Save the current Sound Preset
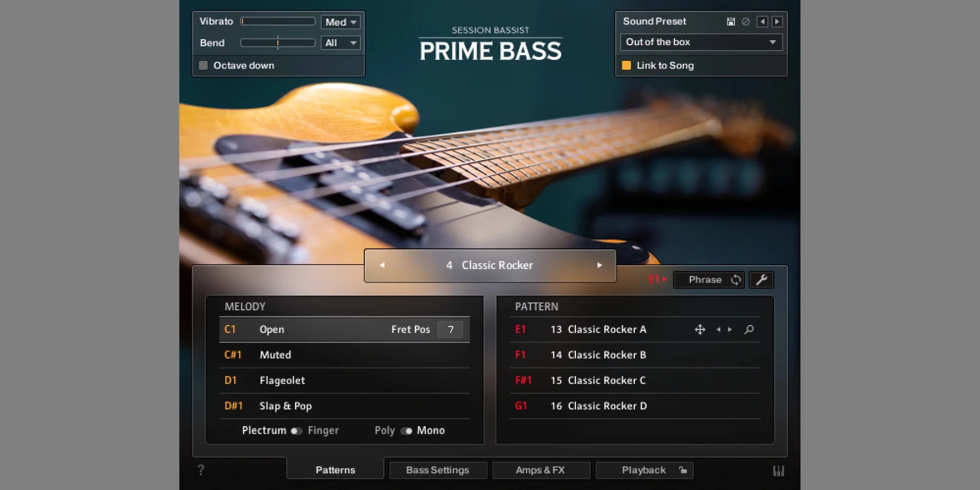Screen dimensions: 980x490 click(x=731, y=21)
